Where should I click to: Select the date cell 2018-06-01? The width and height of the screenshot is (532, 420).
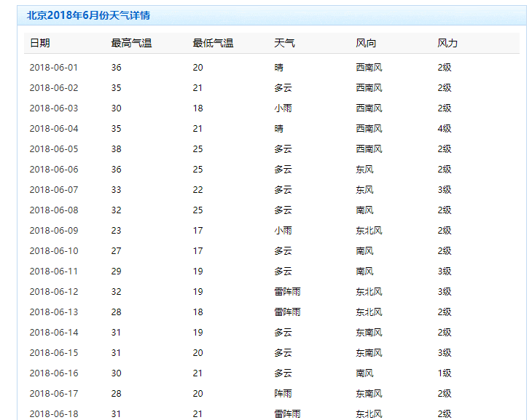coord(53,68)
